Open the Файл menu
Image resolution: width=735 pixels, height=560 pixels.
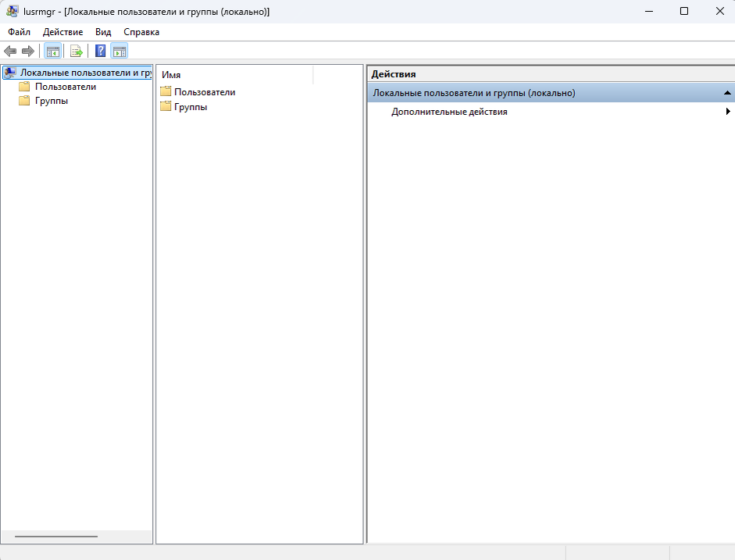[x=20, y=32]
